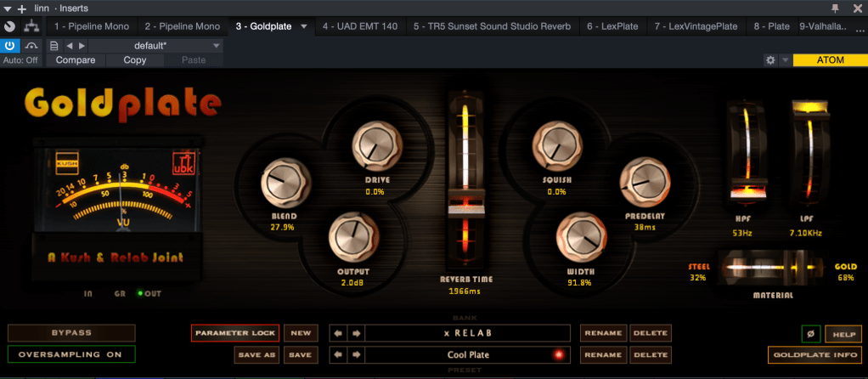Screen dimensions: 868x379
Task: Click the pin window icon
Action: tap(835, 8)
